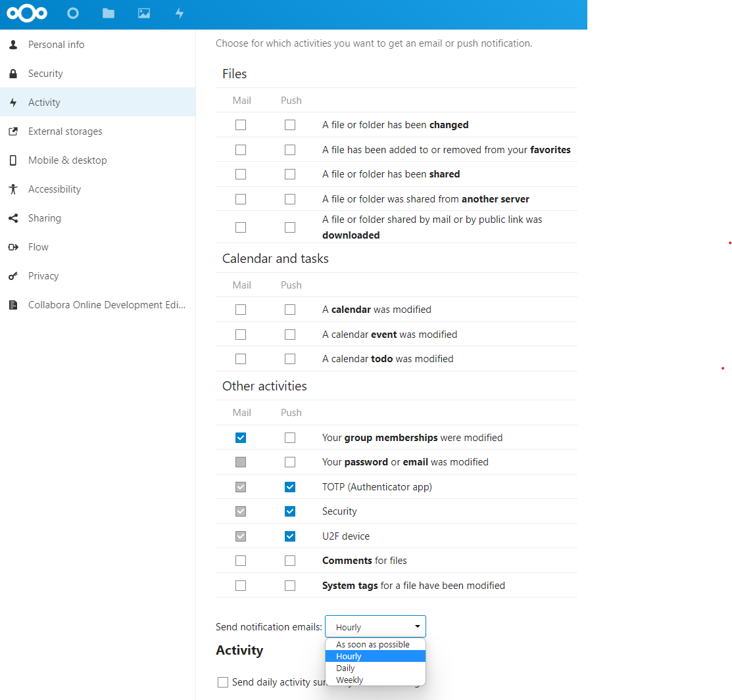732x700 pixels.
Task: Click the Sharing icon in sidebar
Action: 13,218
